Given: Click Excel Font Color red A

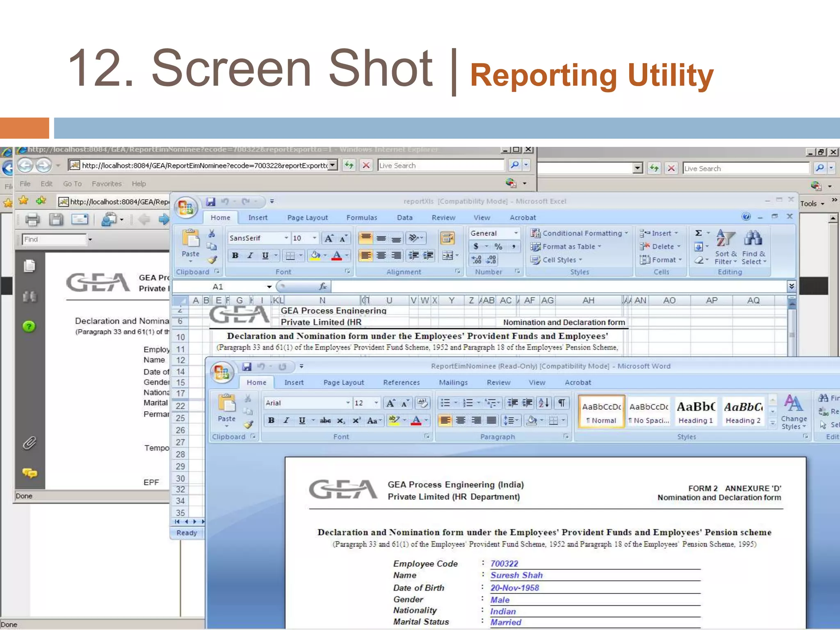Looking at the screenshot, I should point(337,256).
